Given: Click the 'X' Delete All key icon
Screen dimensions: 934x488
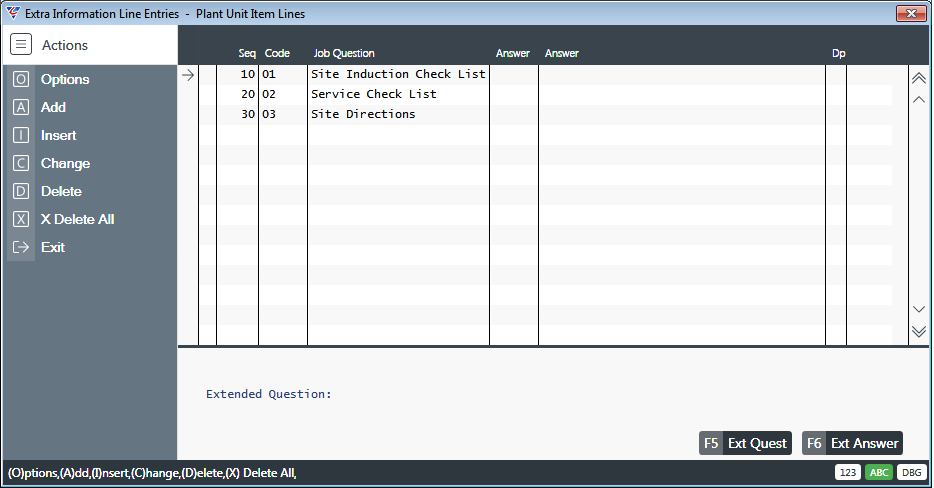Looking at the screenshot, I should [21, 219].
